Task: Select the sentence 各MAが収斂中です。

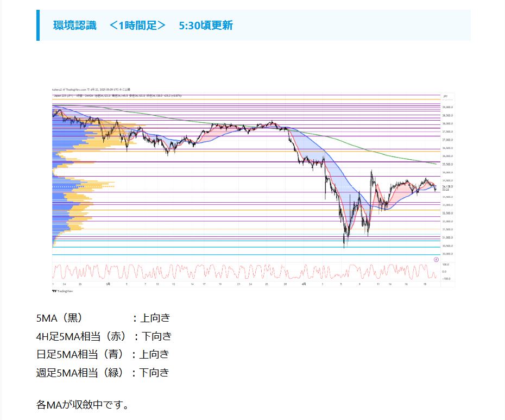Action: coord(83,405)
